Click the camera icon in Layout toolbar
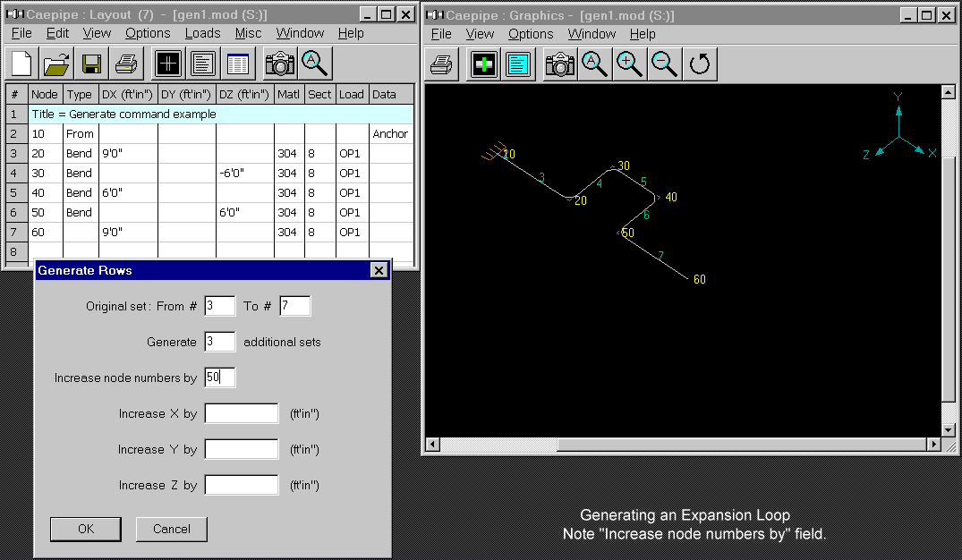The width and height of the screenshot is (962, 560). click(279, 64)
